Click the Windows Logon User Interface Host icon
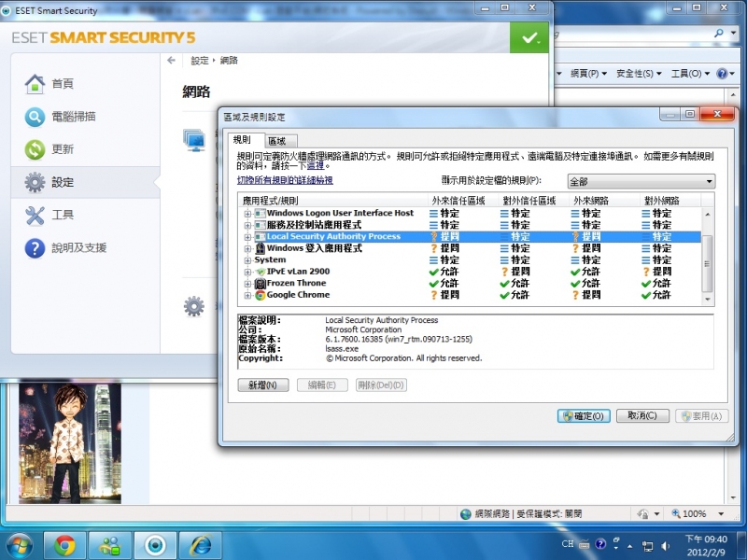The height and width of the screenshot is (560, 747). coord(261,214)
